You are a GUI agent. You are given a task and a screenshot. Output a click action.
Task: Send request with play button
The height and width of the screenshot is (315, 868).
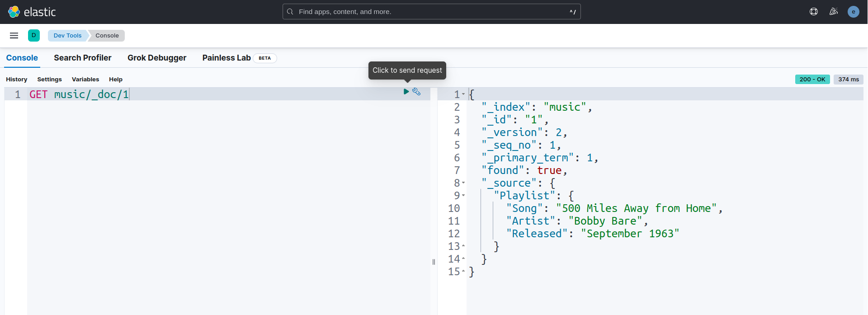pos(406,92)
